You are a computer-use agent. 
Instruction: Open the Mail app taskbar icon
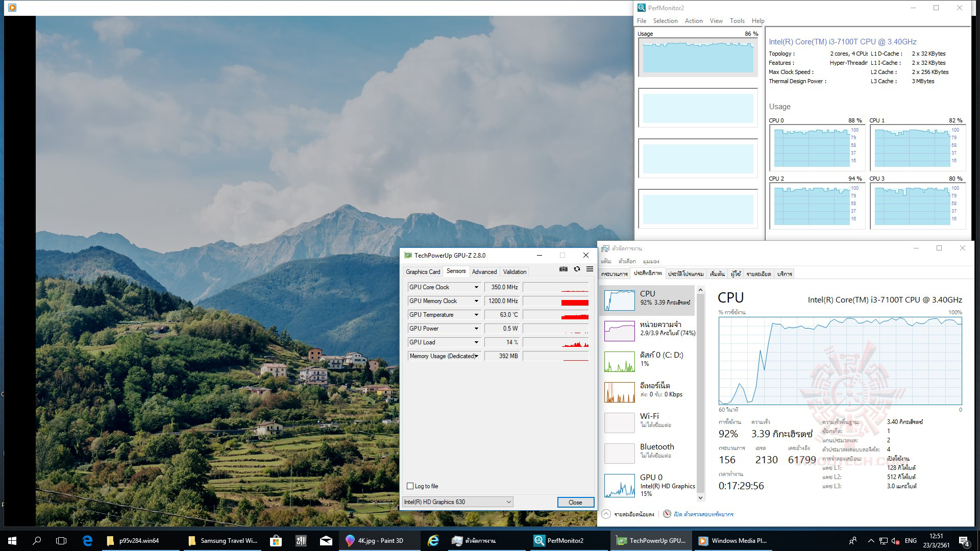tap(326, 541)
